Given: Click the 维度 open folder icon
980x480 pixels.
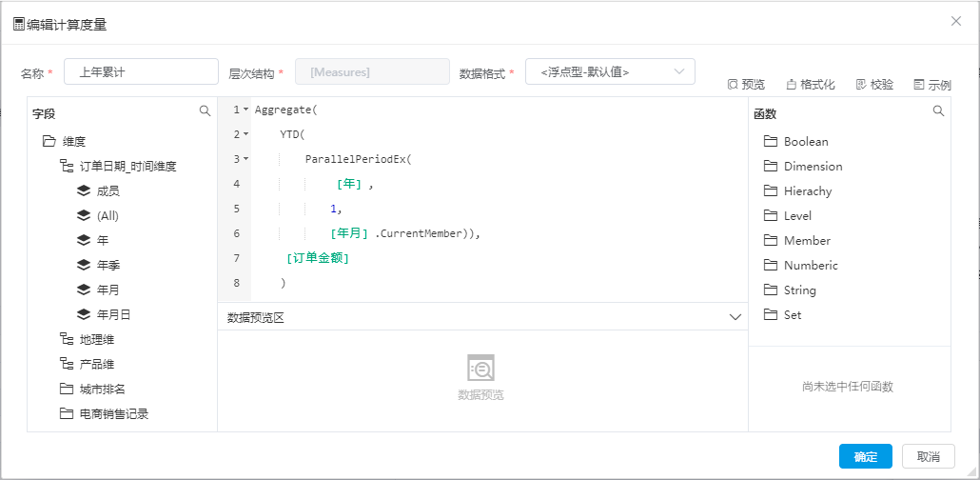Looking at the screenshot, I should click(49, 142).
